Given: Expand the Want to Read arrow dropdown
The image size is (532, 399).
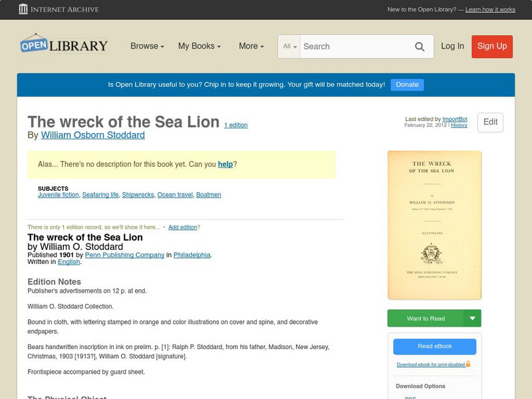Looking at the screenshot, I should (472, 318).
